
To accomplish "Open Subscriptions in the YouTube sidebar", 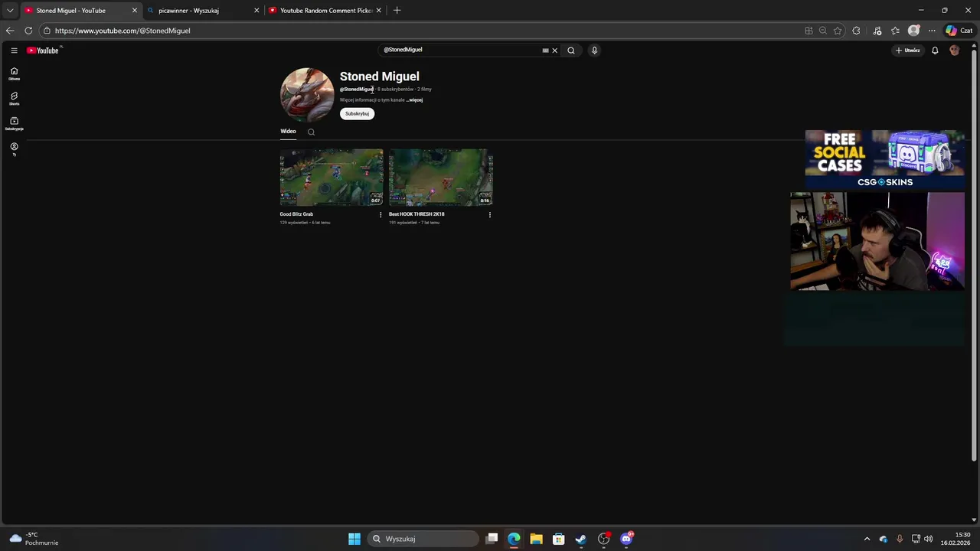I will 14,124.
